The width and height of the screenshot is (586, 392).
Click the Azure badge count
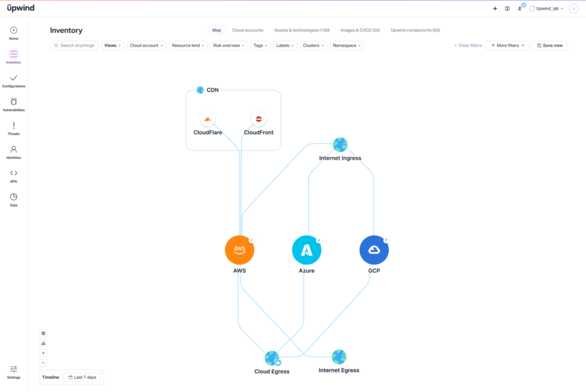(318, 240)
